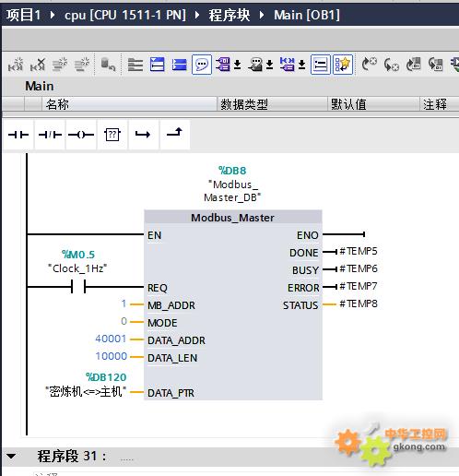
Task: Insert a normally open contact
Action: [18, 135]
